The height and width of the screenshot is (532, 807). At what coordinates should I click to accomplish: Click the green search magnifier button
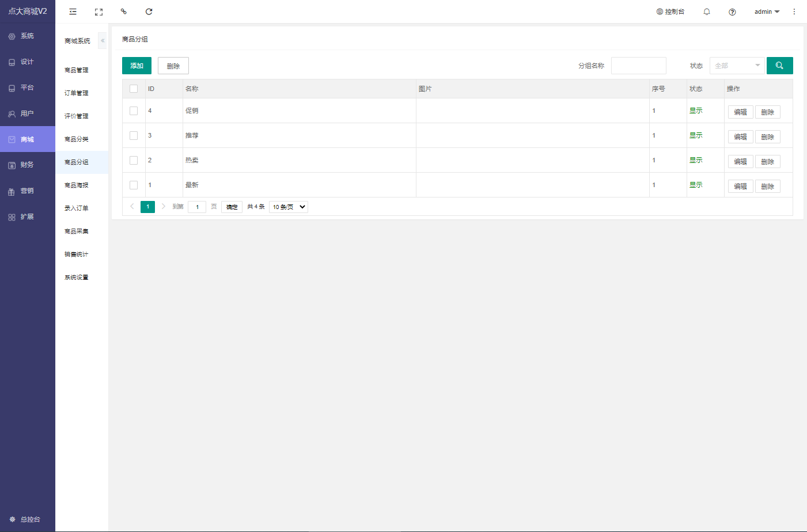(x=779, y=66)
